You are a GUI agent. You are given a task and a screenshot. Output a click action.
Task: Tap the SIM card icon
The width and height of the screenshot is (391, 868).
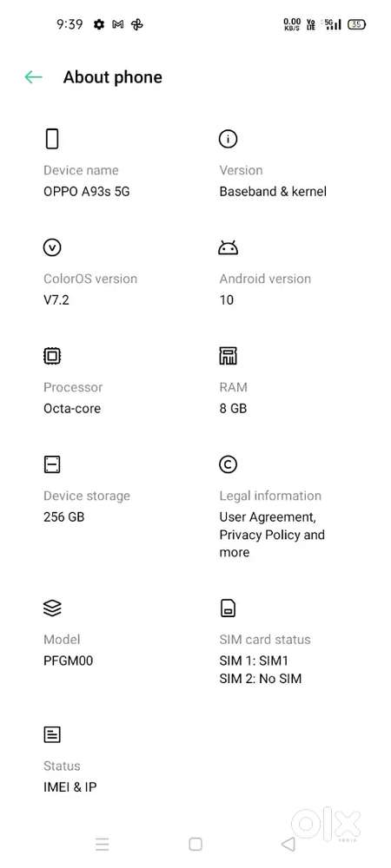coord(228,608)
